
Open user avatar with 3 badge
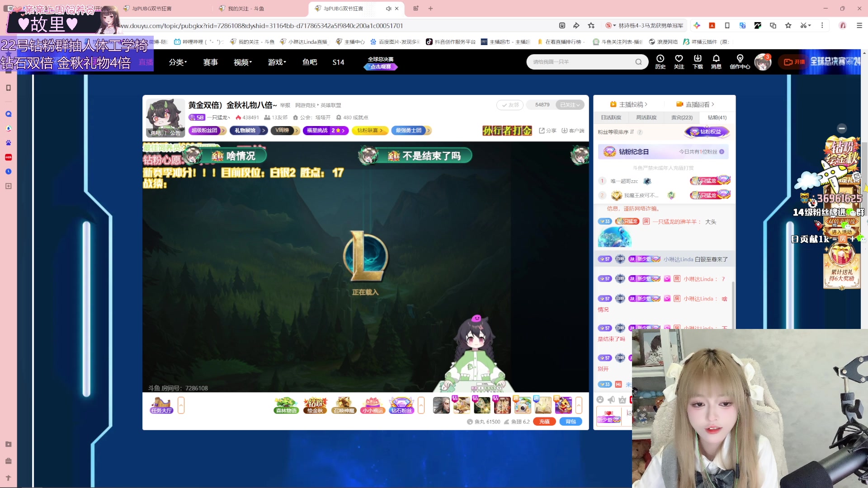[x=763, y=62]
